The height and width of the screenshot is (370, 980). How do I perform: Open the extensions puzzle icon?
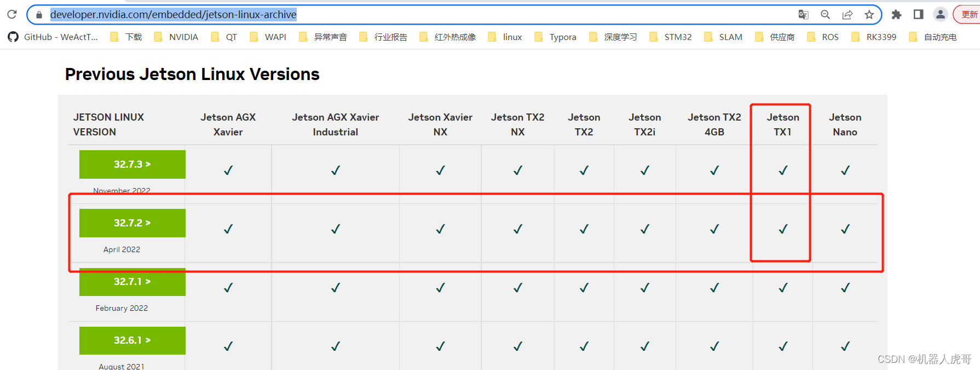896,15
